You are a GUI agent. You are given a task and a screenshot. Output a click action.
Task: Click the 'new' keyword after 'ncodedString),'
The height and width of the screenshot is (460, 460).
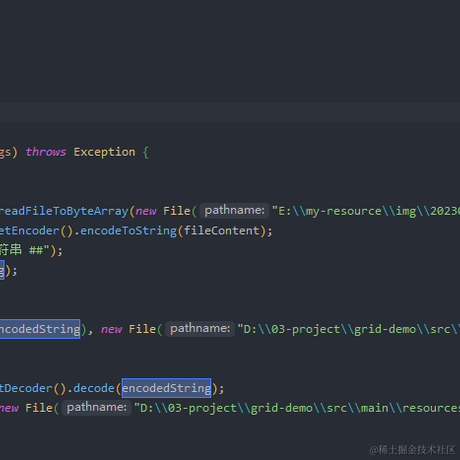pos(111,329)
